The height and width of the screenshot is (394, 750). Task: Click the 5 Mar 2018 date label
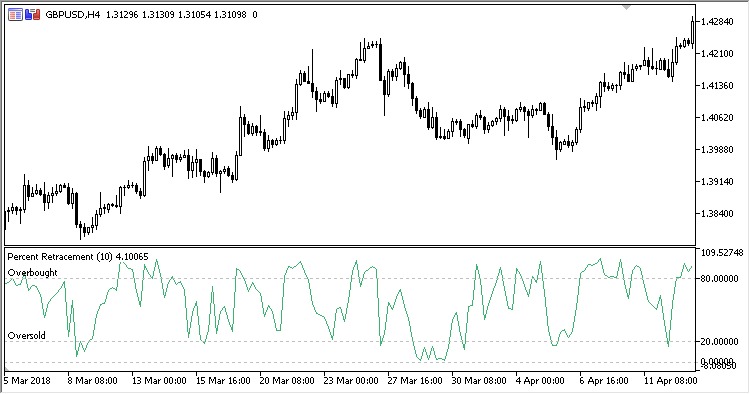pos(27,381)
